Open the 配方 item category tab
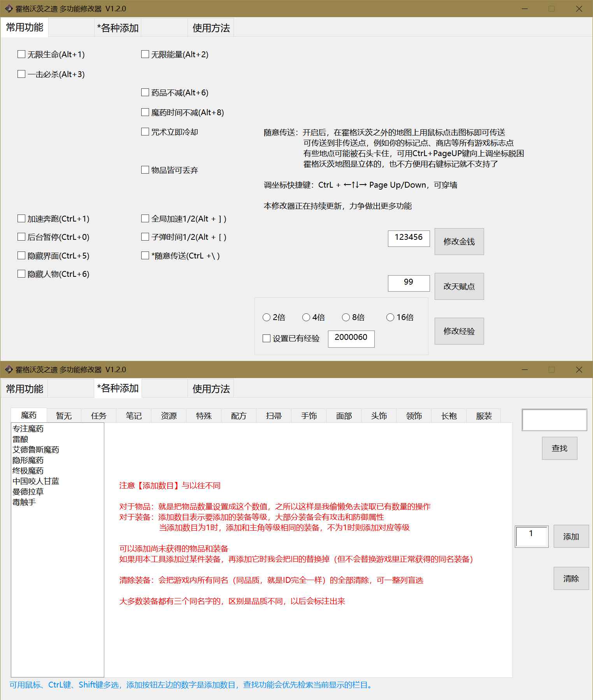 (239, 416)
